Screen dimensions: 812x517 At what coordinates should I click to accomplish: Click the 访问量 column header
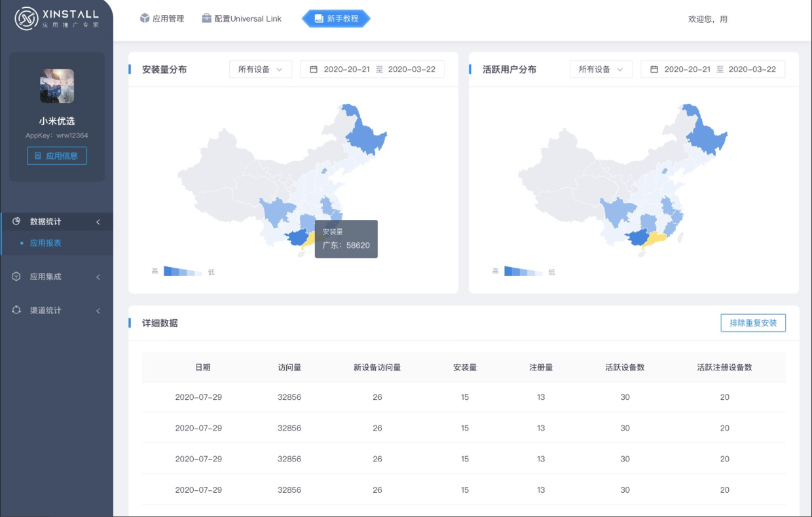[289, 367]
